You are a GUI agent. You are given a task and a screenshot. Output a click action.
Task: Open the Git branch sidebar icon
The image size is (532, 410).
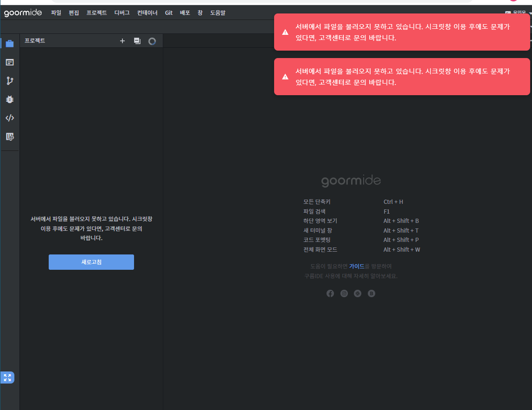[x=9, y=81]
